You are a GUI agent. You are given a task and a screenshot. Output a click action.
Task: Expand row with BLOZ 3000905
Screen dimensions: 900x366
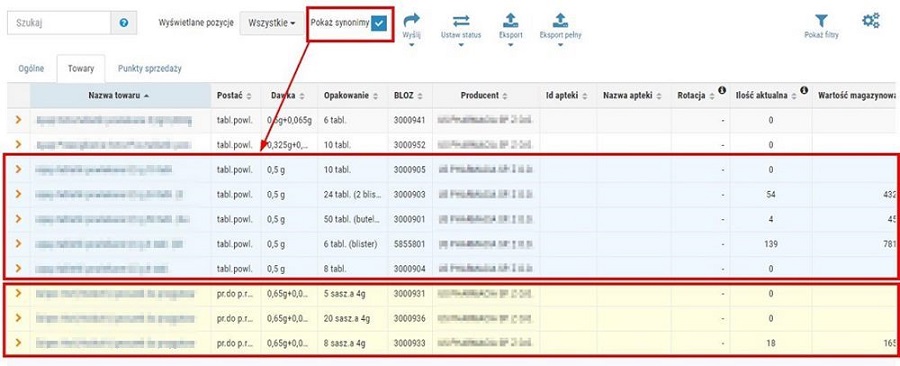point(18,169)
